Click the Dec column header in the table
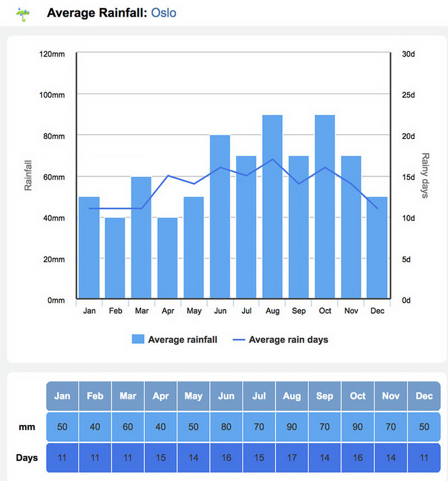Screen dimensions: 448x481 click(424, 396)
